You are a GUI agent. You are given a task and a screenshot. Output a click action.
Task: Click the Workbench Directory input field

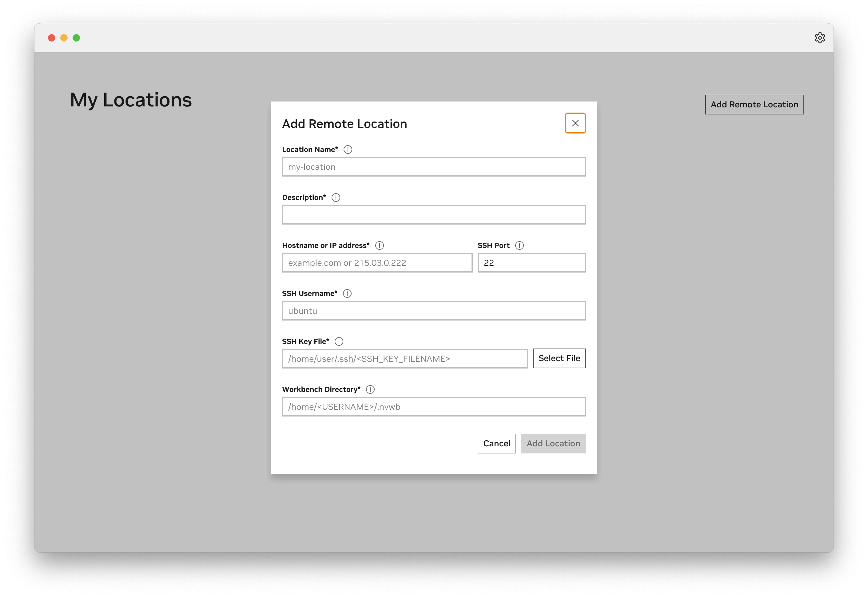433,407
